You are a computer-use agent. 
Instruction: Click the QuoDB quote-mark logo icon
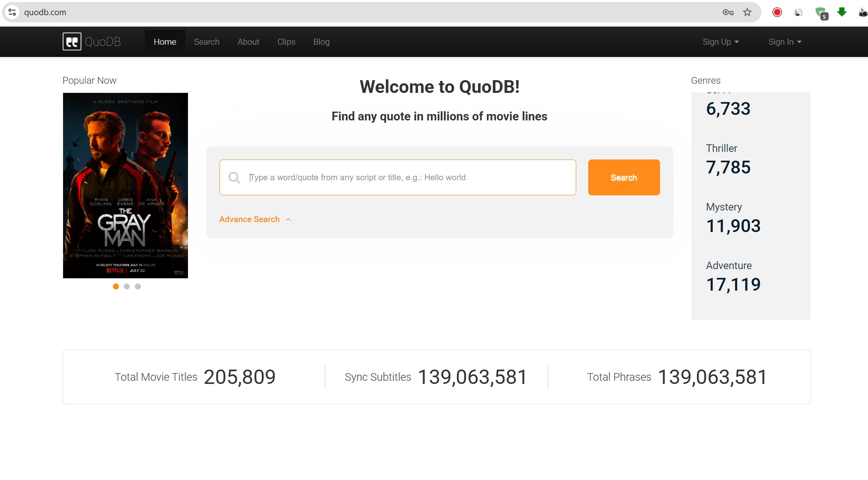tap(72, 41)
